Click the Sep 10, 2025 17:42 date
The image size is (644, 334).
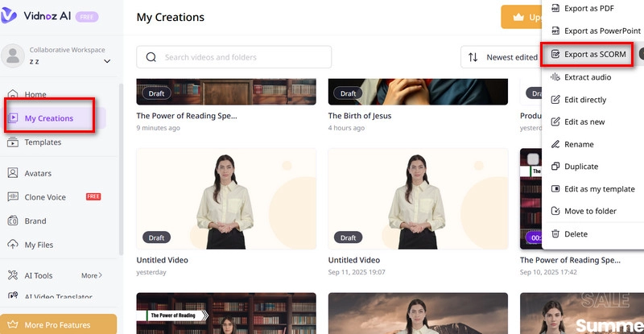[x=548, y=272]
